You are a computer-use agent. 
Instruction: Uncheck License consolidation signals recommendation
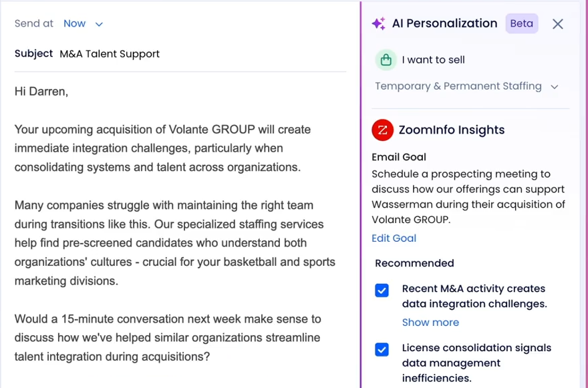tap(382, 349)
